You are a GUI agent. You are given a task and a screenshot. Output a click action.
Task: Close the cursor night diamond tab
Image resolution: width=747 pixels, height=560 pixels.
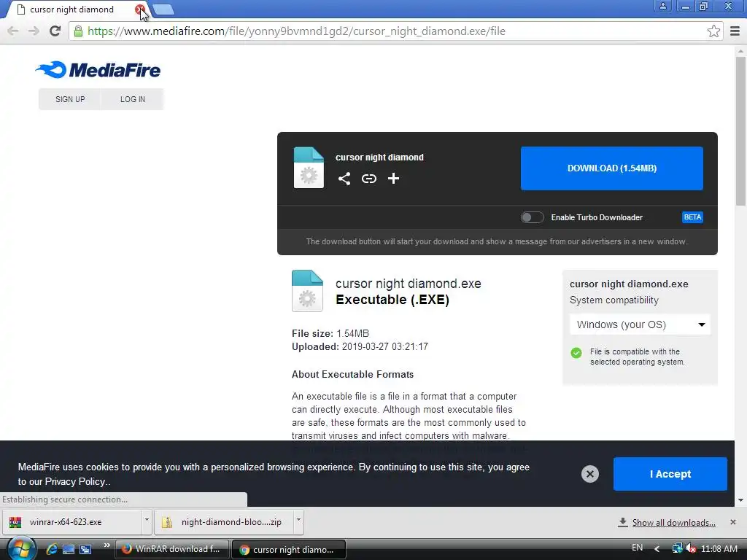point(139,9)
